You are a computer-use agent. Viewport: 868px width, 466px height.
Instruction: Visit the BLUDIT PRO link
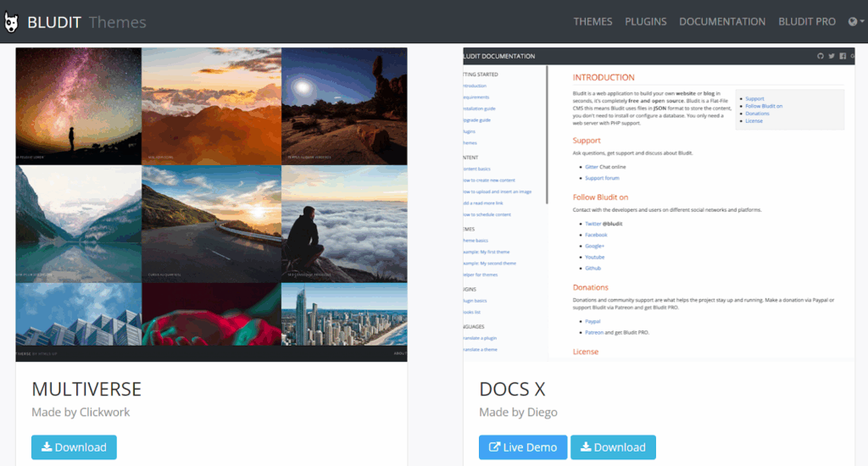[807, 21]
